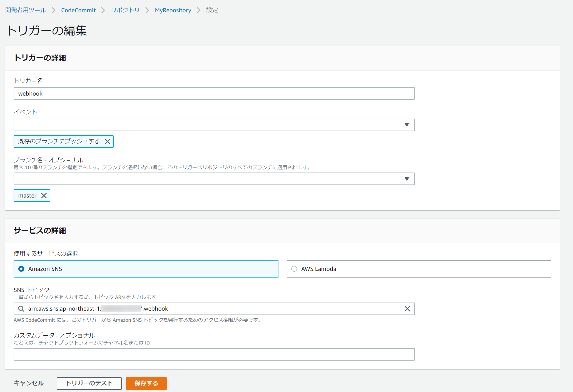Click the トリガー名 webhook input field
The image size is (573, 392).
coord(214,94)
